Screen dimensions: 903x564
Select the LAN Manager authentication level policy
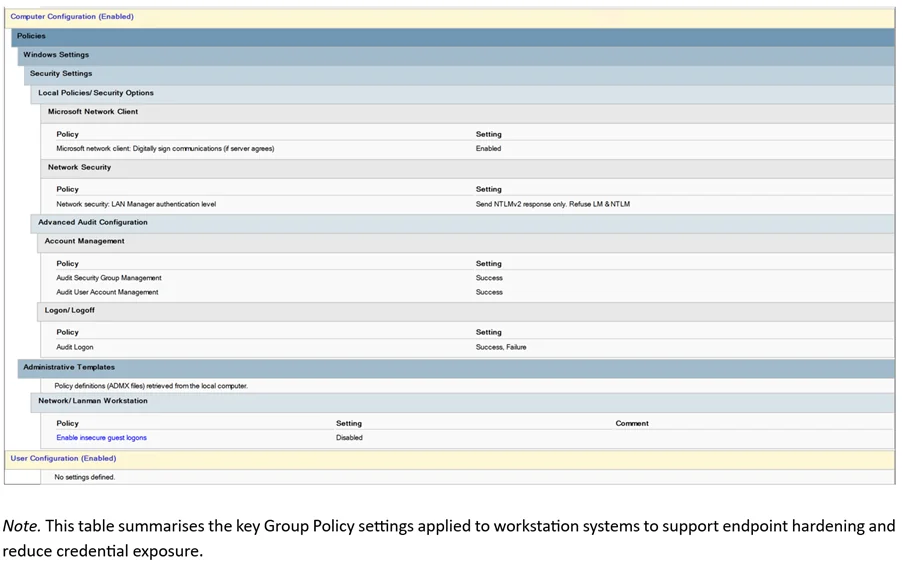click(136, 204)
